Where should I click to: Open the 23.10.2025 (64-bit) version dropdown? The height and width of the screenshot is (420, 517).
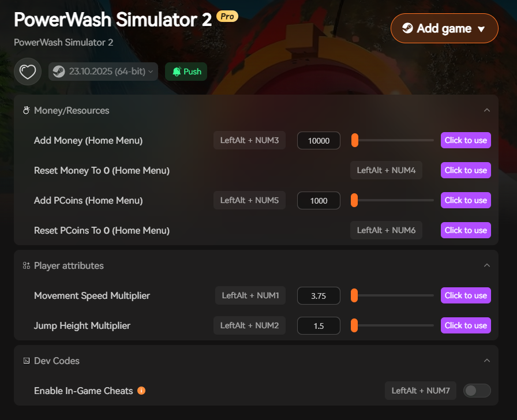coord(110,72)
